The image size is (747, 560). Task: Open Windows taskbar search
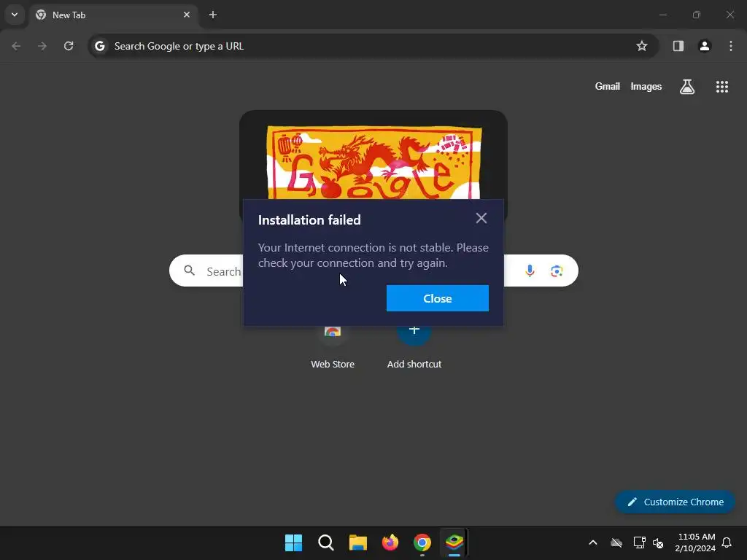pos(326,542)
